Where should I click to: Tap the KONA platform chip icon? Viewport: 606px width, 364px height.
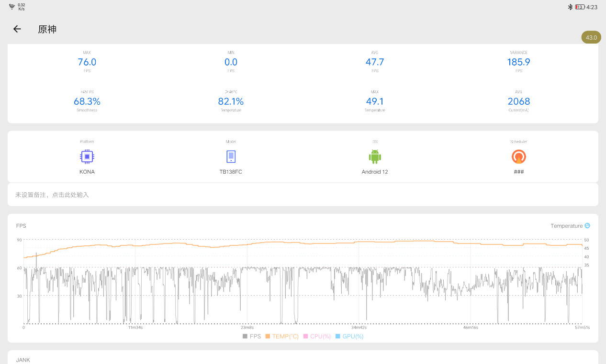coord(87,156)
